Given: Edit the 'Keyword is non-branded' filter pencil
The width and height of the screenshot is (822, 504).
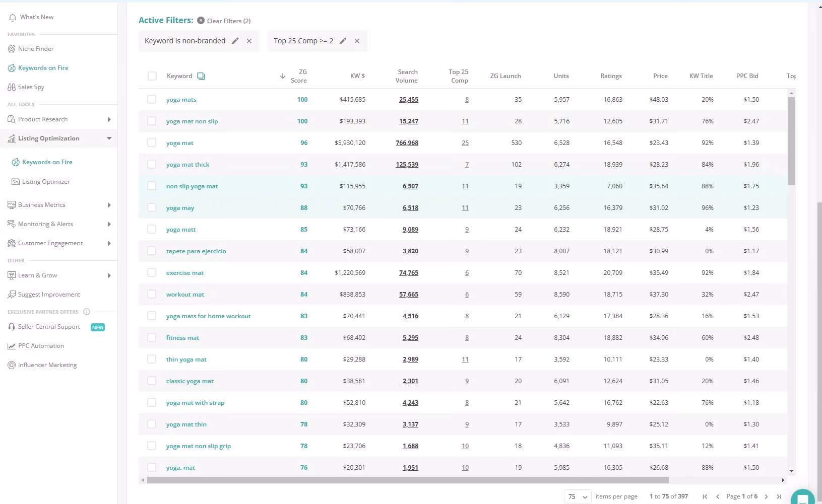Looking at the screenshot, I should tap(235, 41).
